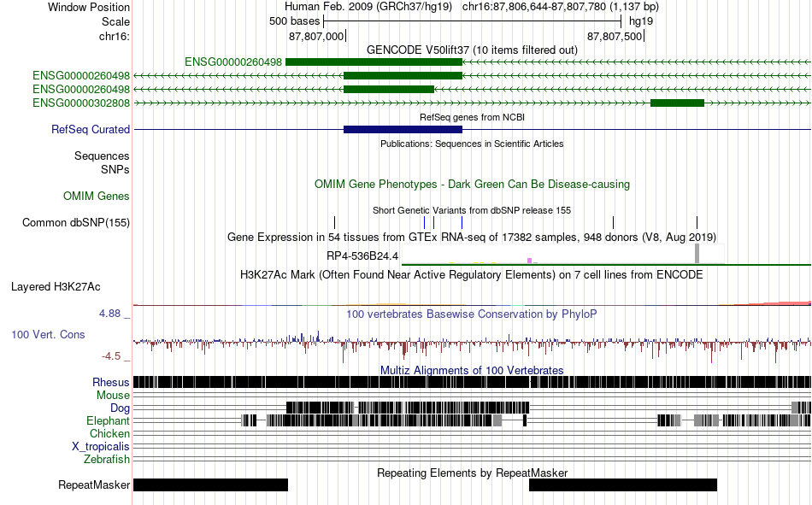Image resolution: width=812 pixels, height=505 pixels.
Task: Click the Chicken alignment label
Action: [x=109, y=433]
